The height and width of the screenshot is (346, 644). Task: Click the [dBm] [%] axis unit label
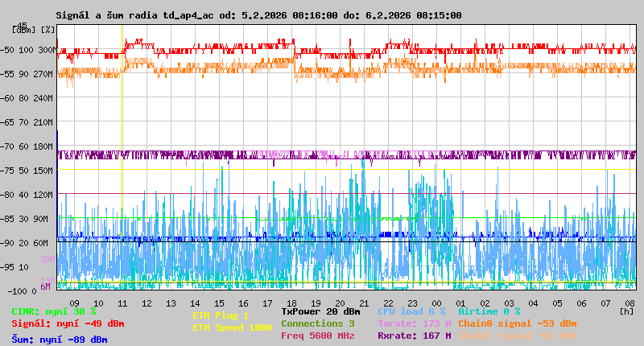34,29
